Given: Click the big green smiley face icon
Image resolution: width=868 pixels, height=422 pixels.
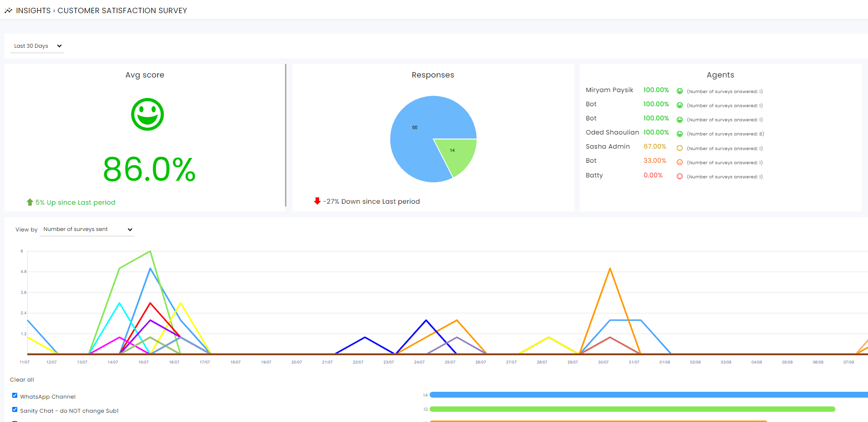Looking at the screenshot, I should 148,115.
